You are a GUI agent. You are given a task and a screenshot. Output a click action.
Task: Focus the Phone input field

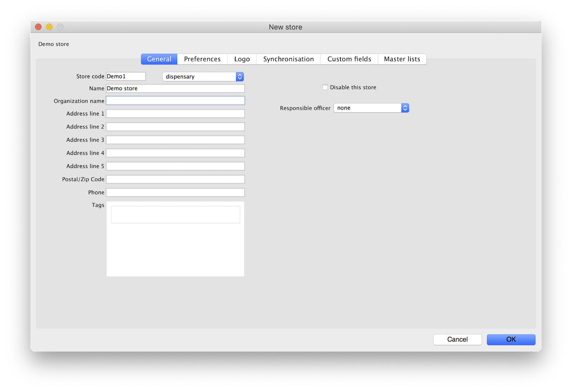[175, 192]
